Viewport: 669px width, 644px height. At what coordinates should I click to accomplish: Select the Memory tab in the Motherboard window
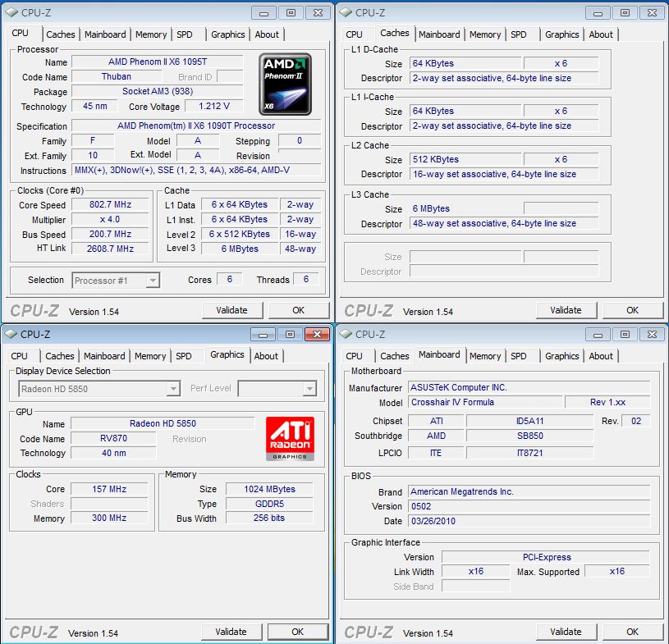(x=485, y=356)
